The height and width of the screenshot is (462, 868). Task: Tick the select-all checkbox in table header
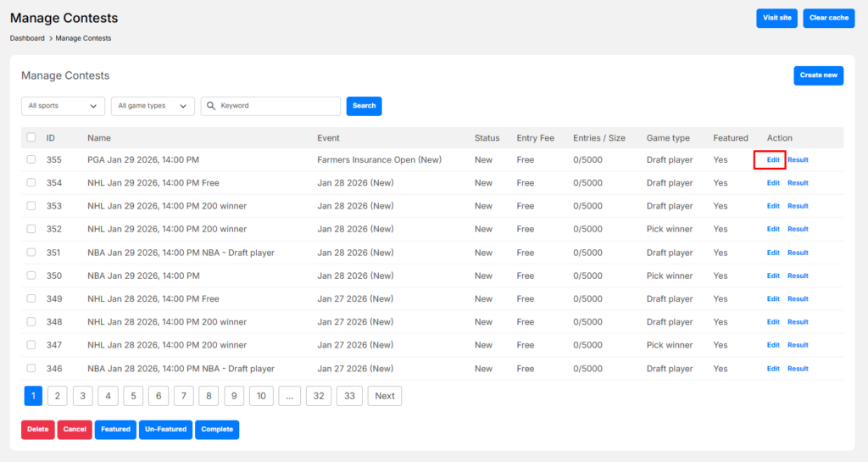pos(31,137)
